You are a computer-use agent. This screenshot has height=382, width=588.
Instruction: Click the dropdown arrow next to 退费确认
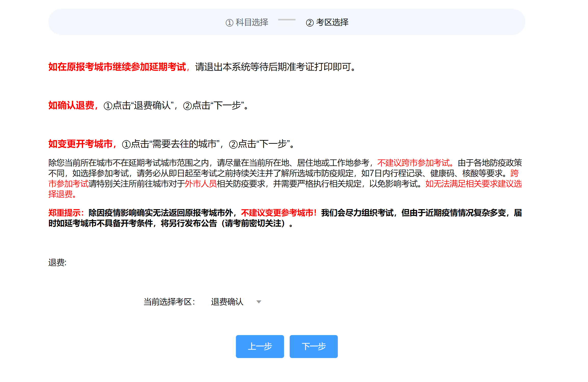point(259,302)
